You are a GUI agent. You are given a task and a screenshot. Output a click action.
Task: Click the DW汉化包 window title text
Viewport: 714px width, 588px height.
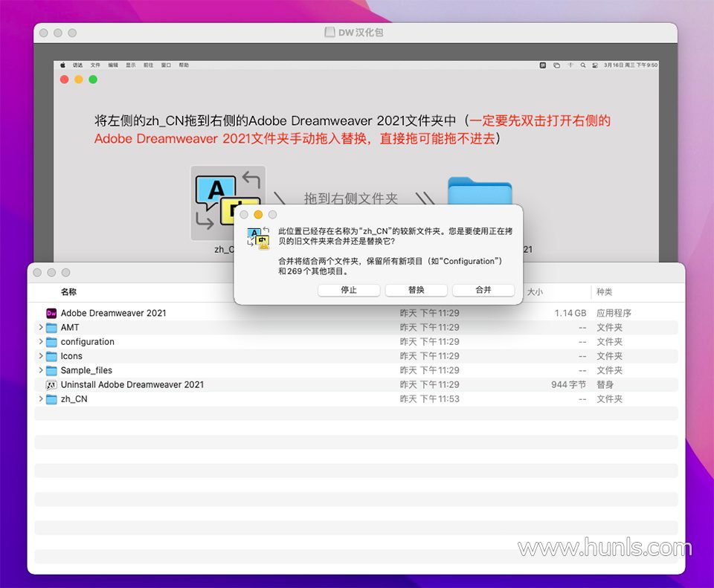(x=361, y=32)
